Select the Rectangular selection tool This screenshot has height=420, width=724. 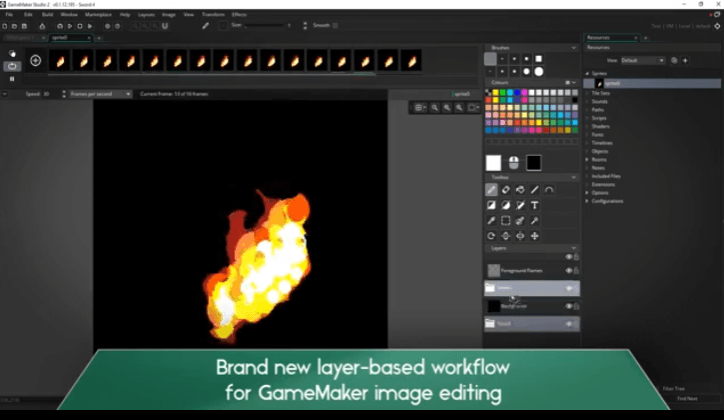(506, 221)
